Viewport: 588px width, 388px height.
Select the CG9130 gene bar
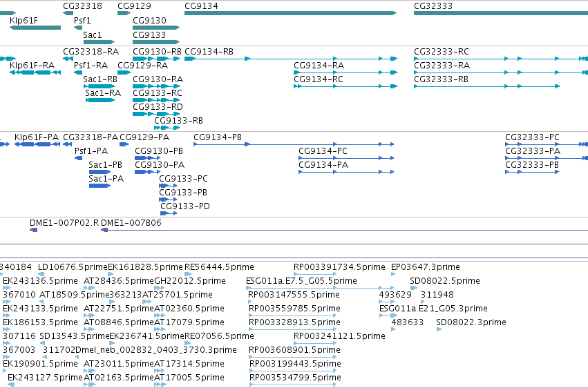(156, 28)
